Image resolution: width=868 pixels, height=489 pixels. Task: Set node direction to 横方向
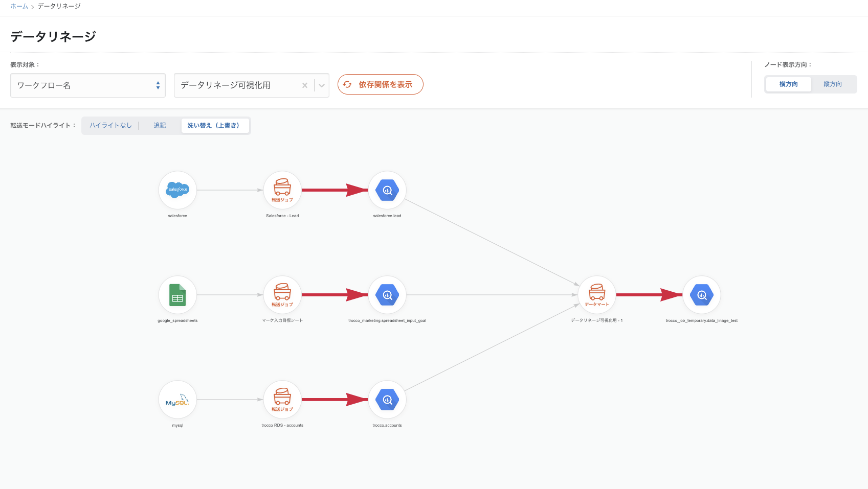tap(788, 84)
